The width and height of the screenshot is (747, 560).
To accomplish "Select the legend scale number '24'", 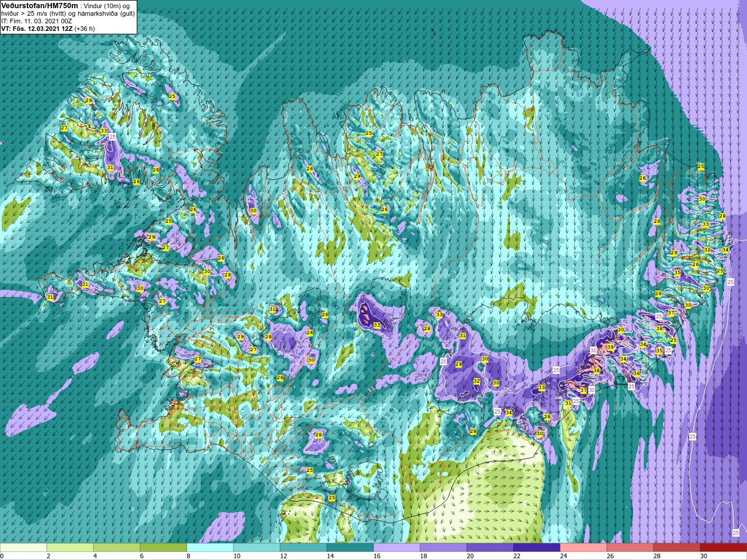I will pos(564,556).
